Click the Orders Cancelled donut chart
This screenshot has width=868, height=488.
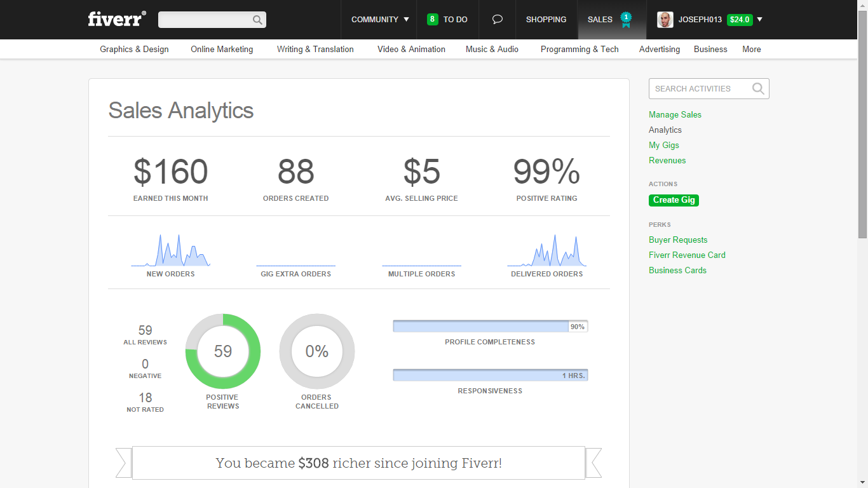point(317,351)
